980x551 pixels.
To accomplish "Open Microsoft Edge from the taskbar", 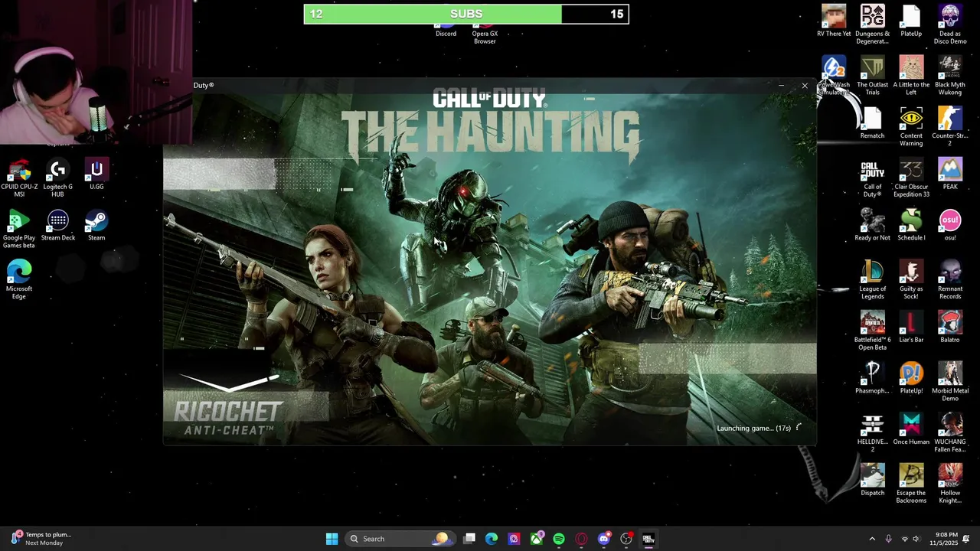I will click(492, 539).
